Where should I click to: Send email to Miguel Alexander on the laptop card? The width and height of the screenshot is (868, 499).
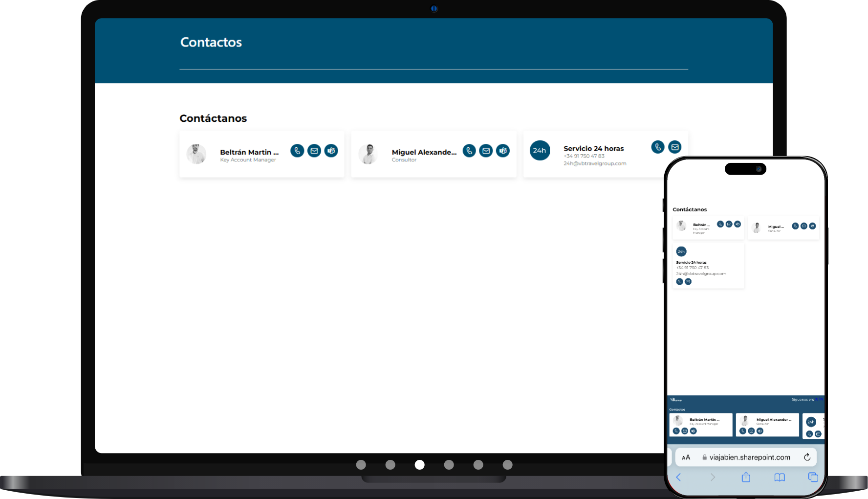[x=486, y=151]
